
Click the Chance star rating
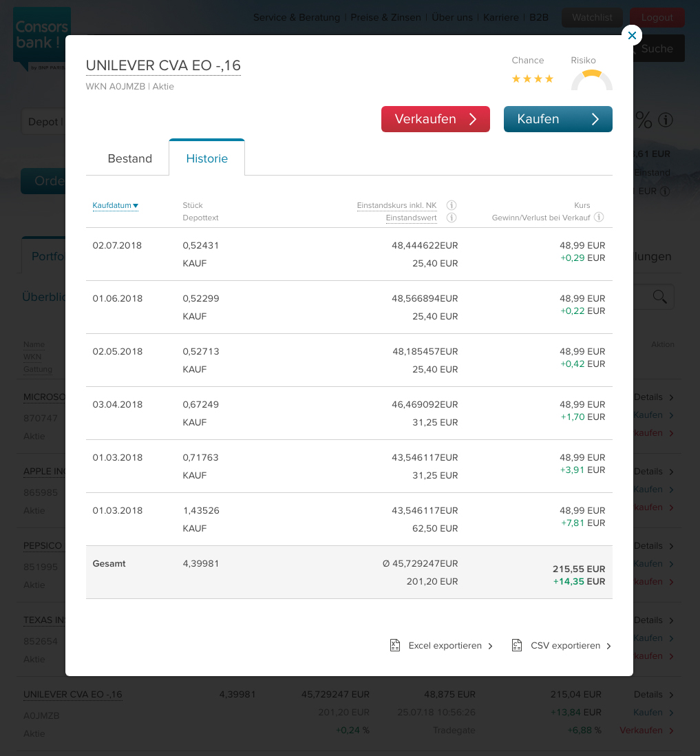[533, 78]
